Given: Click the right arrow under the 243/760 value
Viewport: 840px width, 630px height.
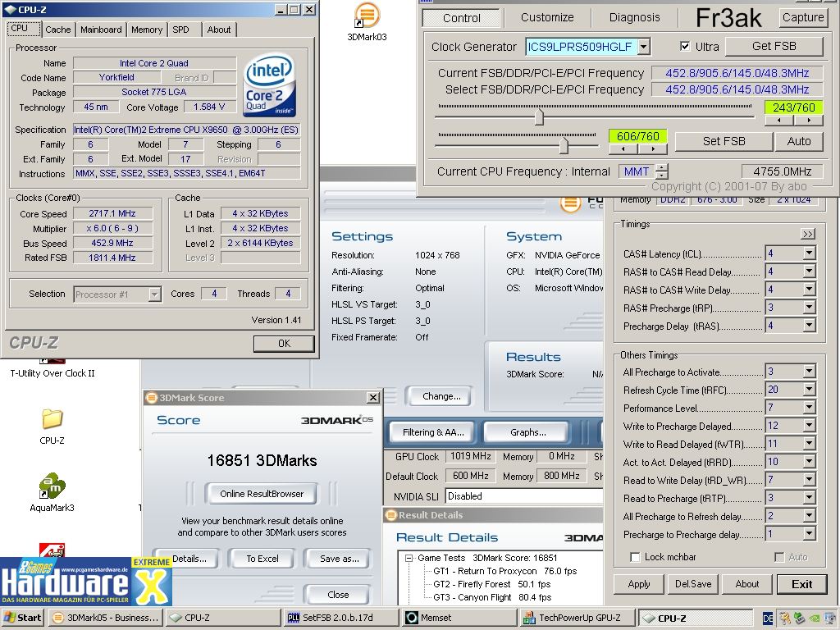Looking at the screenshot, I should click(809, 121).
